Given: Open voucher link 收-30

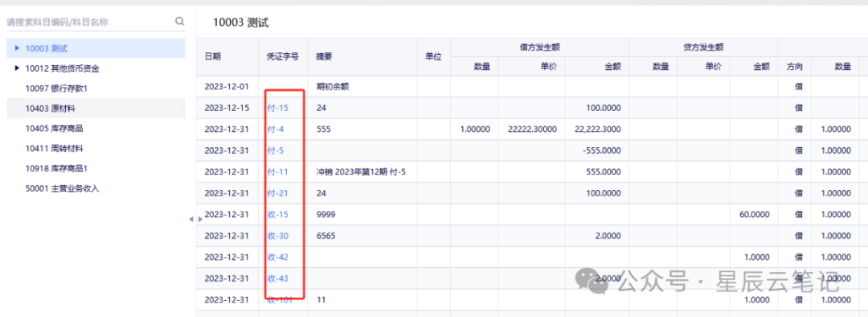Looking at the screenshot, I should (x=277, y=236).
